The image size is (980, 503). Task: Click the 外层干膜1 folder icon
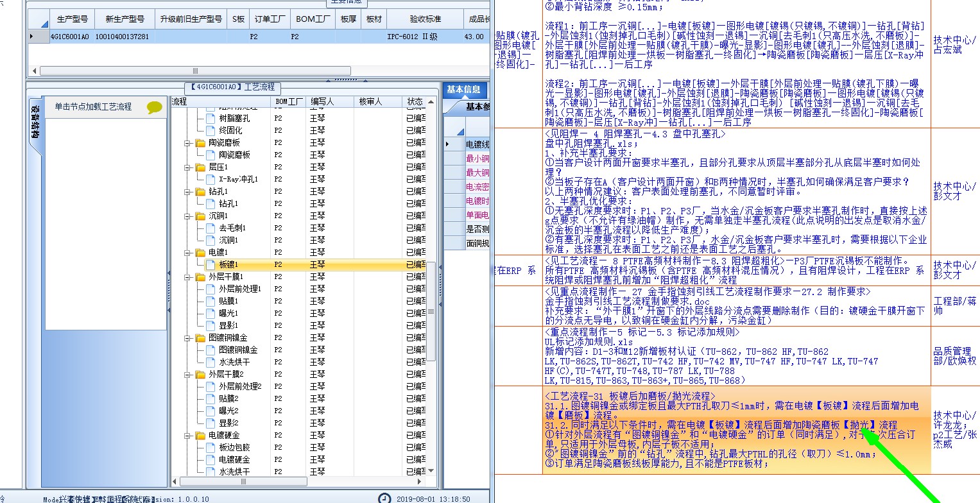[x=200, y=277]
